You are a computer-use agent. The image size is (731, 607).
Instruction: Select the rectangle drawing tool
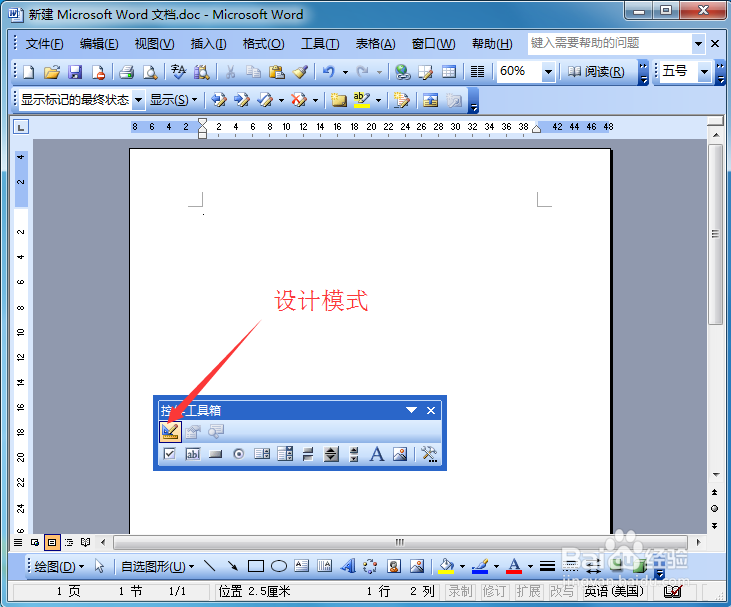click(256, 566)
